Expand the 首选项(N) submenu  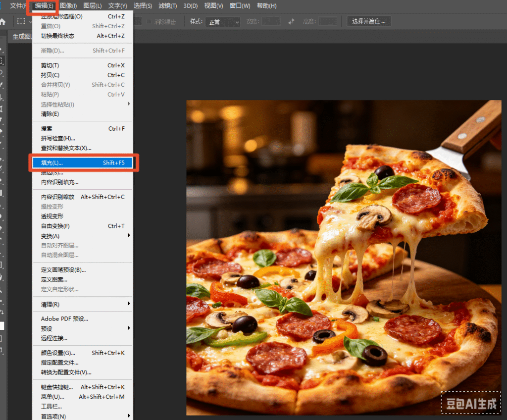click(129, 416)
